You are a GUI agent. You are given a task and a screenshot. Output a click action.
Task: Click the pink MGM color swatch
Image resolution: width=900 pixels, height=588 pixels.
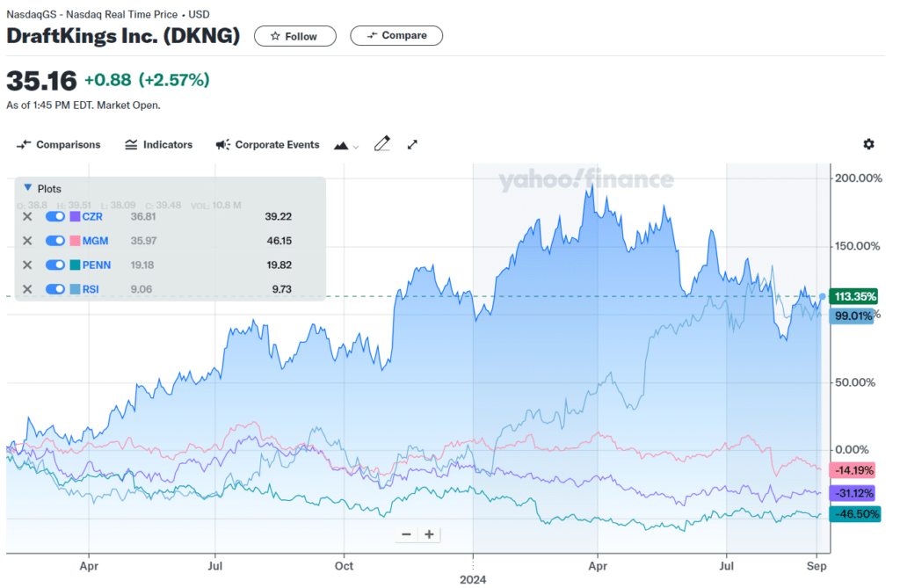(75, 241)
